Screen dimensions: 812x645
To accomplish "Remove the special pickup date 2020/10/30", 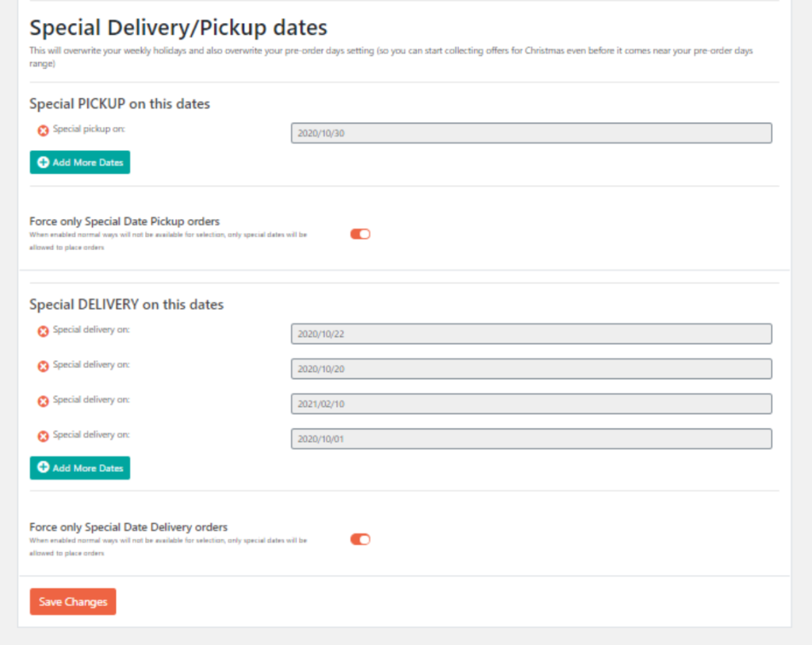I will [44, 131].
